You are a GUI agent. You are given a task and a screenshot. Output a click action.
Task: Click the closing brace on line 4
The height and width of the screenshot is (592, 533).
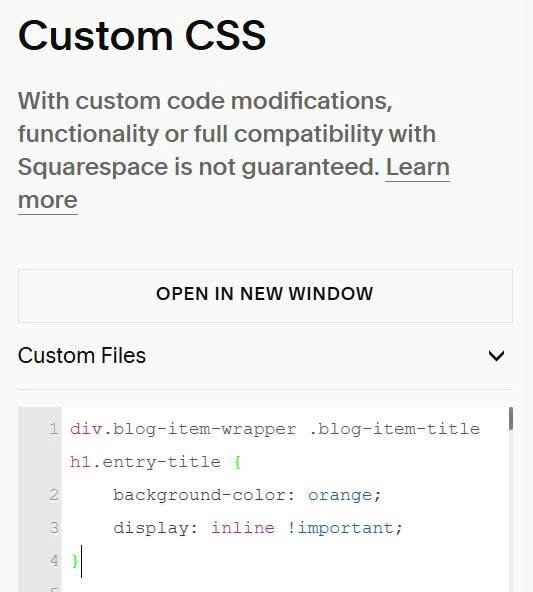click(75, 561)
